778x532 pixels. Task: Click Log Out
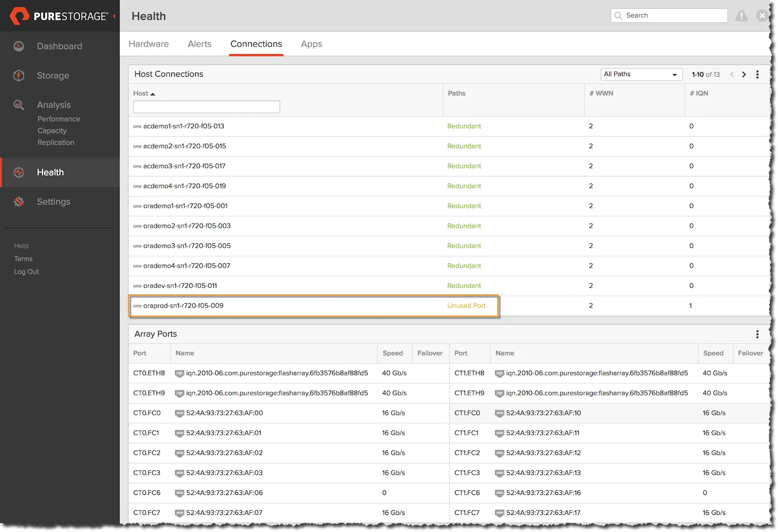(26, 272)
